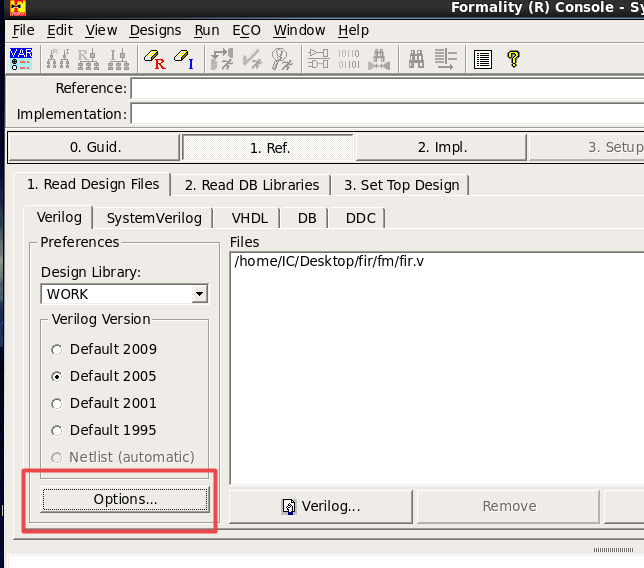This screenshot has height=568, width=644.
Task: Select Default 1995 Verilog version
Action: pyautogui.click(x=57, y=431)
